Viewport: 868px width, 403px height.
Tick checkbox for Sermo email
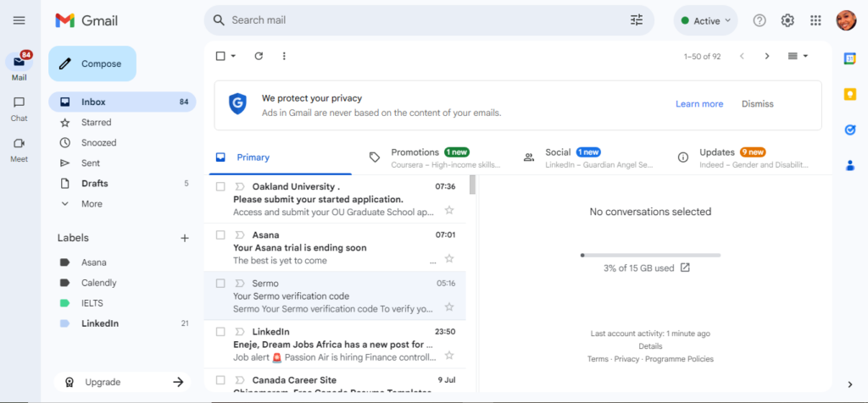coord(220,284)
